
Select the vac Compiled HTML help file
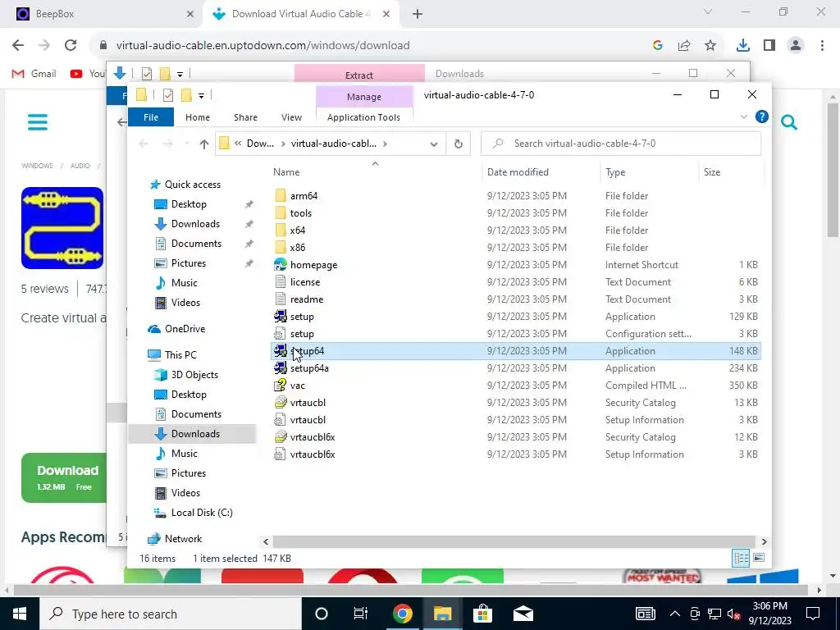(x=297, y=386)
